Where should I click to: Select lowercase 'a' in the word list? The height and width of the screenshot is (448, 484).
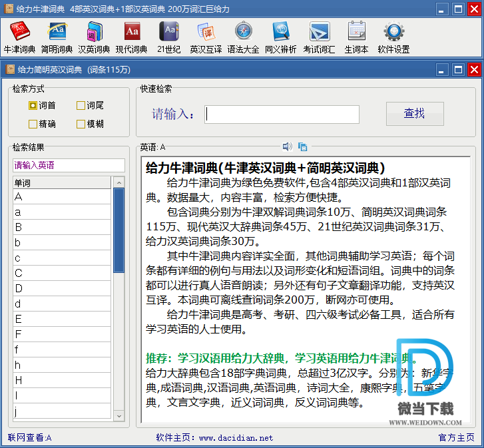pos(62,212)
